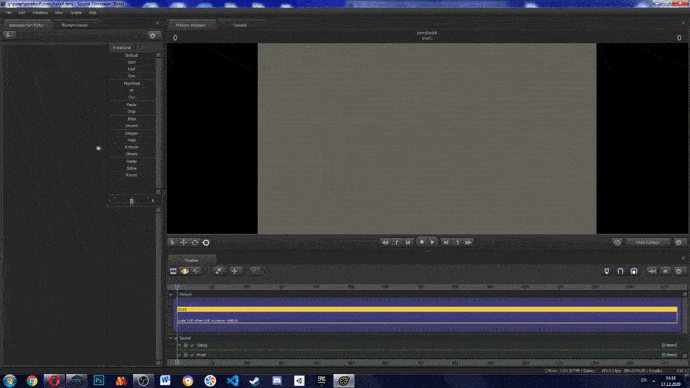Apply the One preset

[132, 76]
